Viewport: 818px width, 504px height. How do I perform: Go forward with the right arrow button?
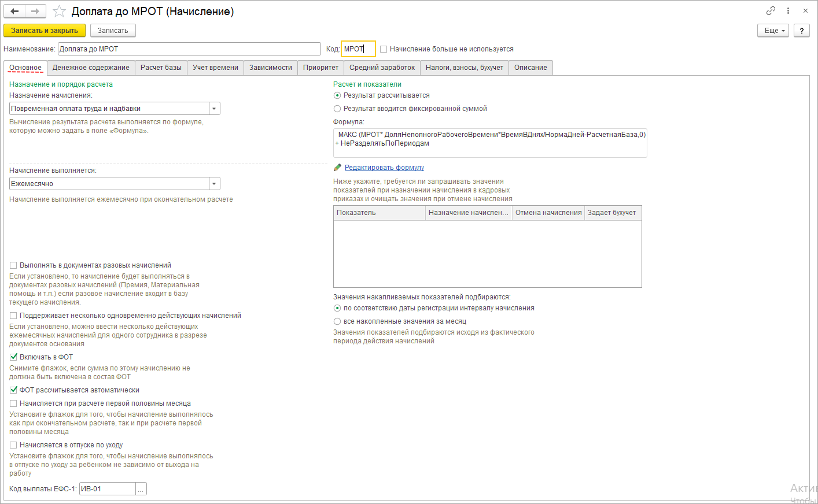coord(35,11)
